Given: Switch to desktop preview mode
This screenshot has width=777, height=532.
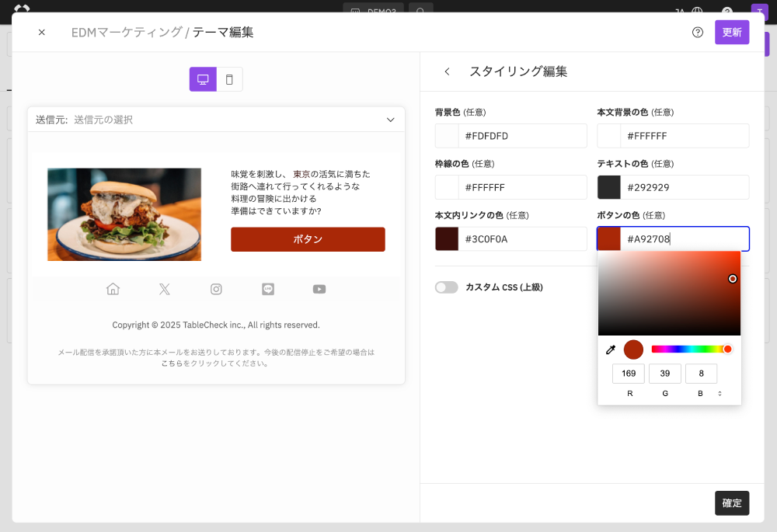Looking at the screenshot, I should click(203, 79).
